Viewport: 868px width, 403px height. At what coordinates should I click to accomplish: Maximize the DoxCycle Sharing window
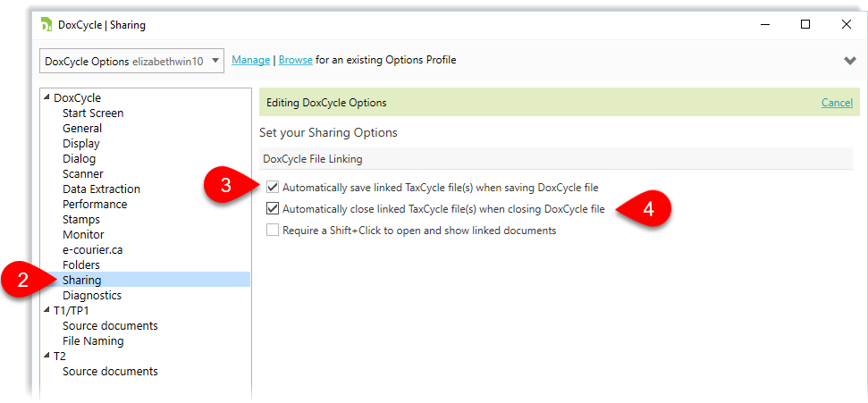(805, 24)
